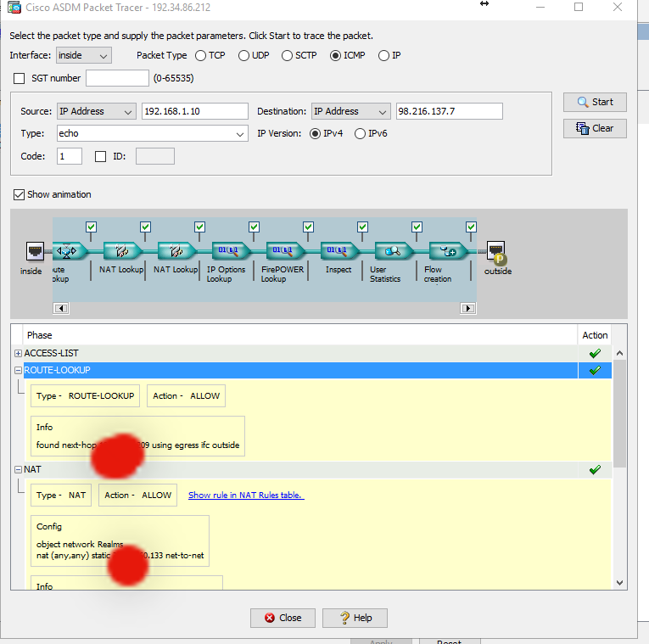Click the Flow creation phase icon
Viewport: 649px width, 644px height.
(x=448, y=251)
